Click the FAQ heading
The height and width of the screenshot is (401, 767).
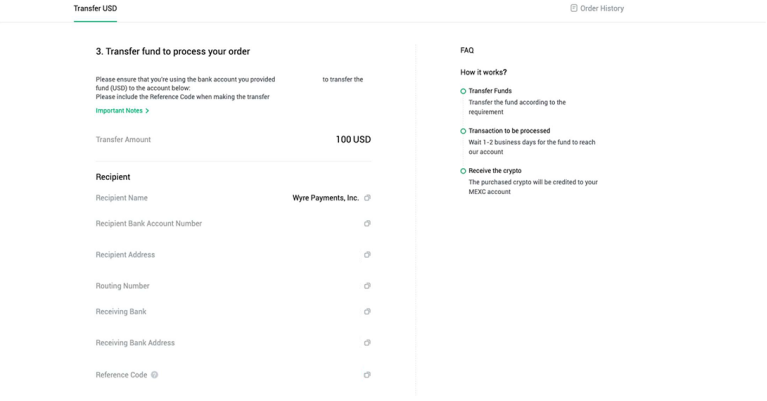pyautogui.click(x=467, y=50)
